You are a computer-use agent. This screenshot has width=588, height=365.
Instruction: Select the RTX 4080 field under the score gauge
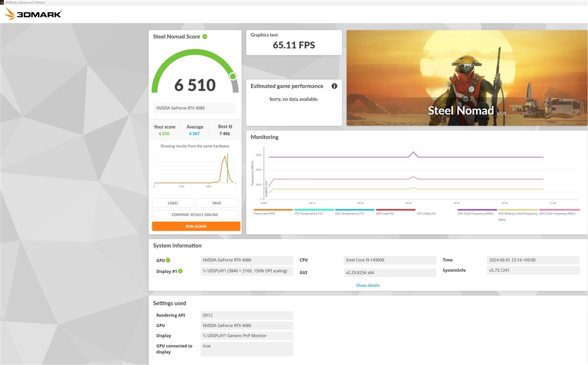[x=195, y=108]
